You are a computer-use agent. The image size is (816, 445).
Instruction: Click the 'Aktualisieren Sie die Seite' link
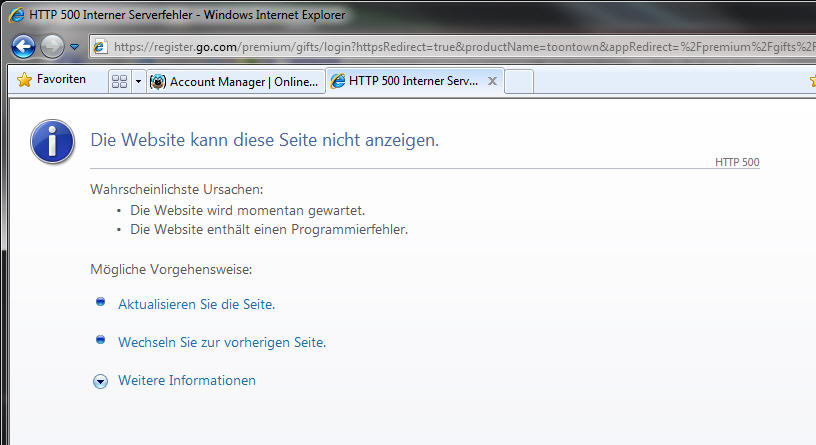[196, 304]
